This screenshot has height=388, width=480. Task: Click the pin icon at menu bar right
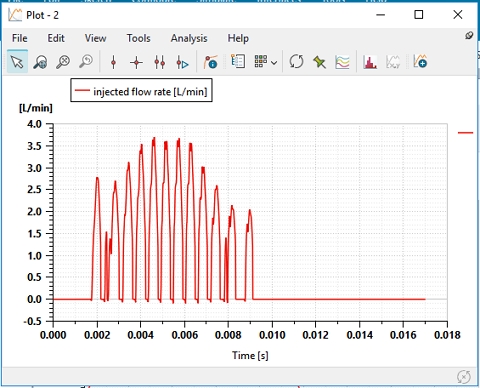click(469, 35)
